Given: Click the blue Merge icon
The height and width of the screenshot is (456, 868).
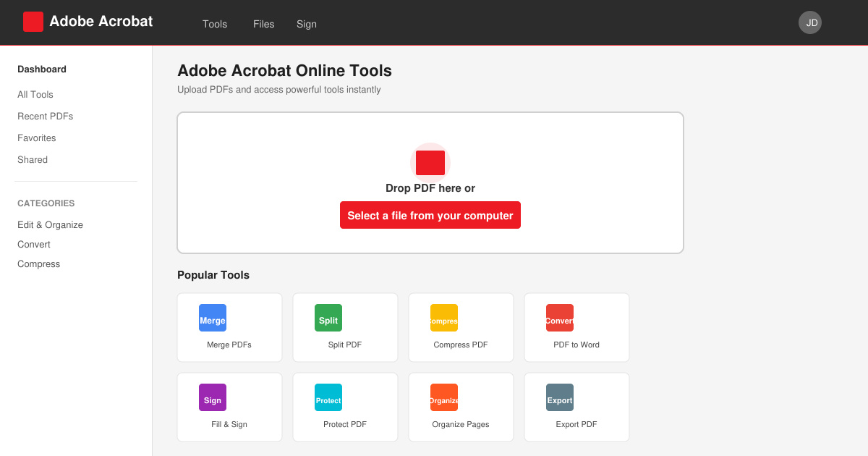Looking at the screenshot, I should coord(213,318).
